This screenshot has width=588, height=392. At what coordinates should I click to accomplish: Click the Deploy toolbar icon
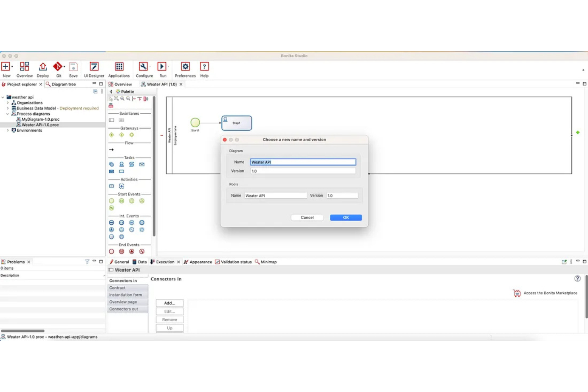coord(43,66)
